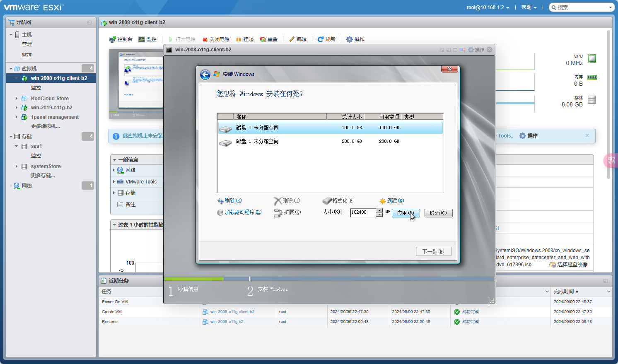Open win-2008-o11g-client-b2 link in tasks table
The image size is (618, 364).
pos(232,312)
